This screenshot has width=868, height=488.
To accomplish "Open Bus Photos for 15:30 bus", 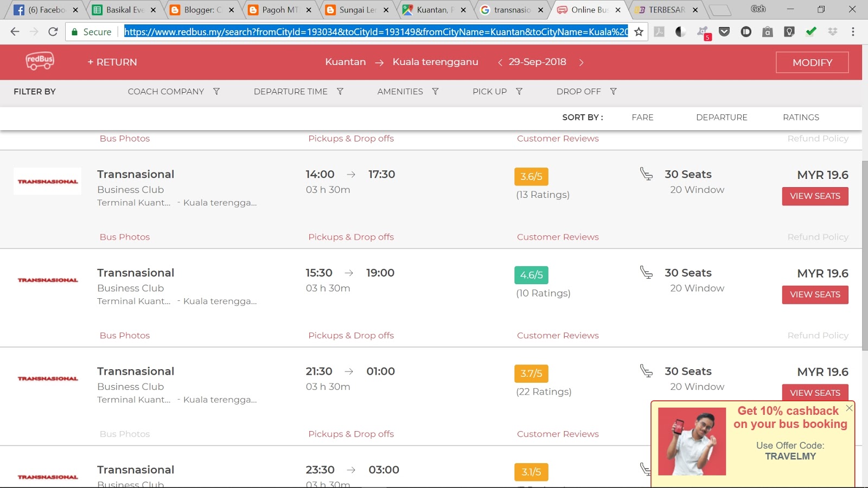I will 125,336.
